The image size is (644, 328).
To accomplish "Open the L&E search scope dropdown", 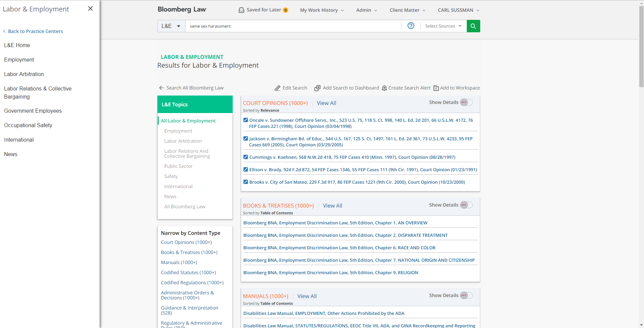I will click(171, 26).
